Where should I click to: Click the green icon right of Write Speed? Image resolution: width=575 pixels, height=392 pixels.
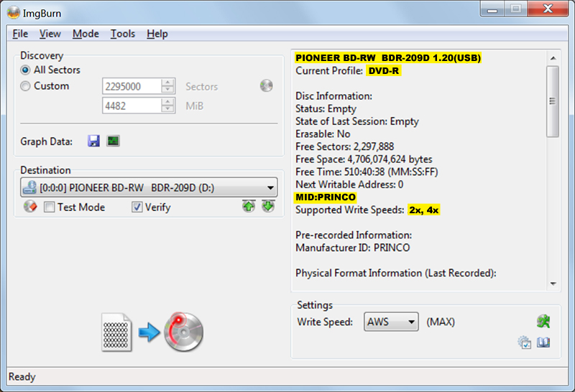click(x=543, y=321)
